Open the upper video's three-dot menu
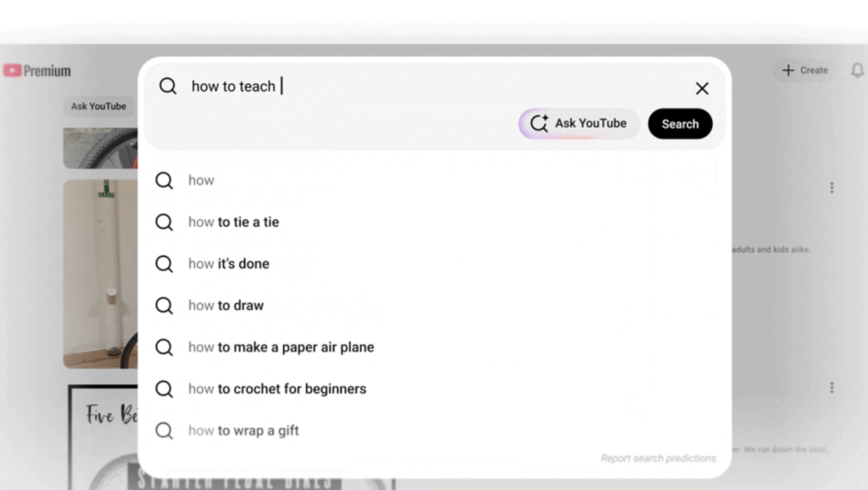868x490 pixels. [832, 187]
